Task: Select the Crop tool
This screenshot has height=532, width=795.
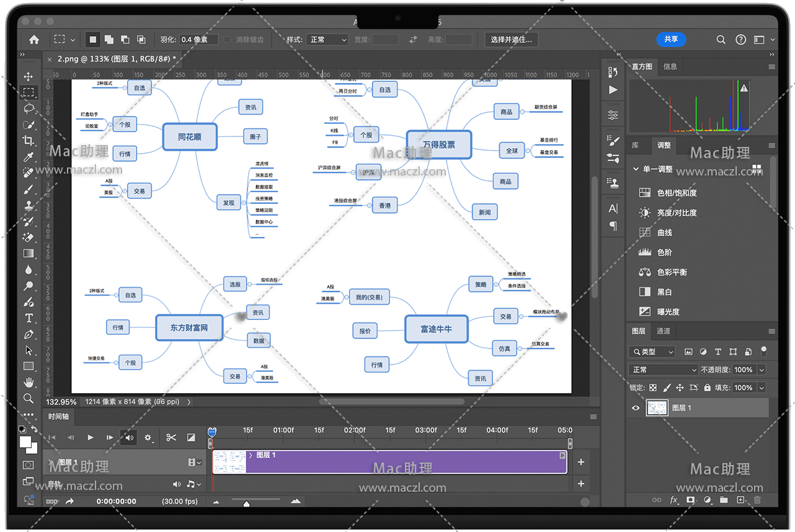Action: click(29, 141)
